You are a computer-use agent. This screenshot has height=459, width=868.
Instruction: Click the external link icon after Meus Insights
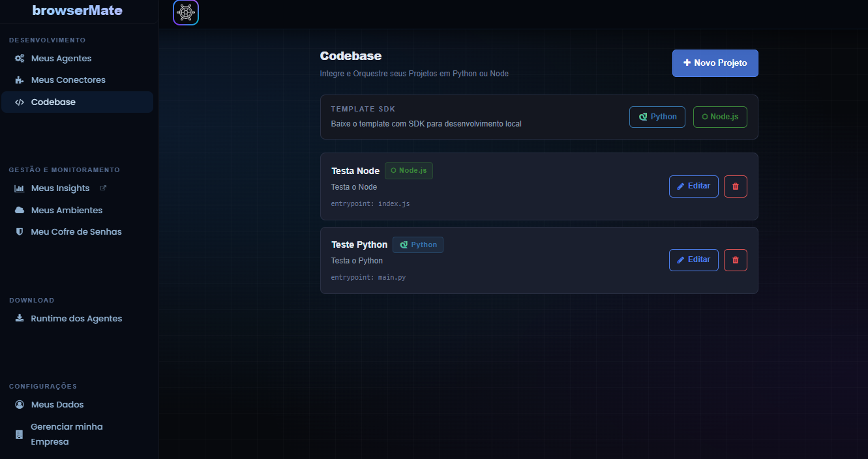pos(102,188)
